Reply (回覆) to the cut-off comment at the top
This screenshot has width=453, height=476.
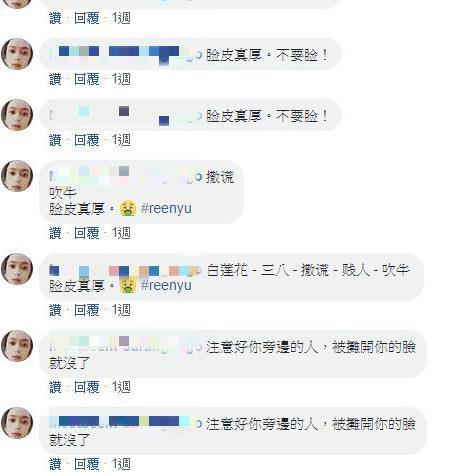[87, 18]
